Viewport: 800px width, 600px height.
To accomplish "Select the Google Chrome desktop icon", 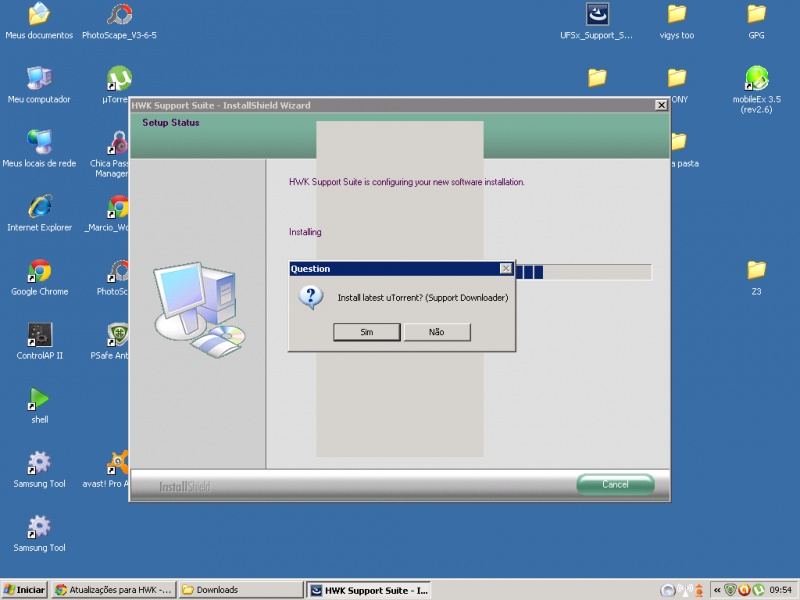I will 39,278.
